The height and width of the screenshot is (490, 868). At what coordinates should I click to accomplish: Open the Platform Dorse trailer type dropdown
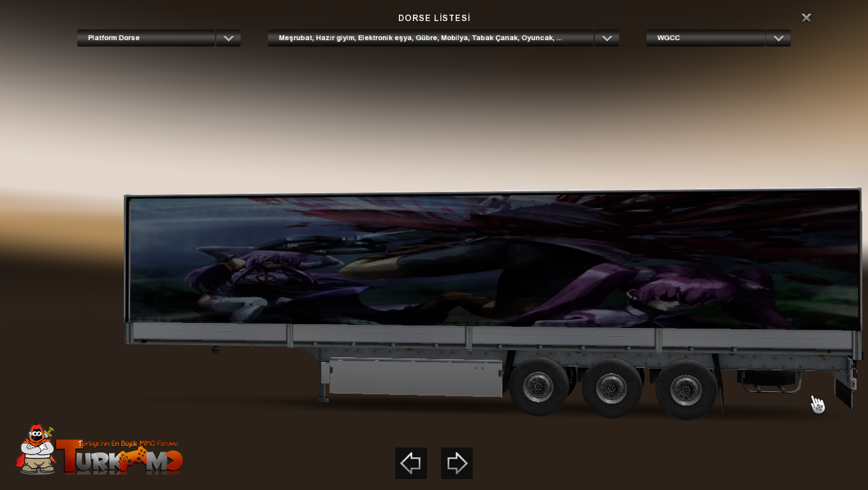[x=146, y=38]
